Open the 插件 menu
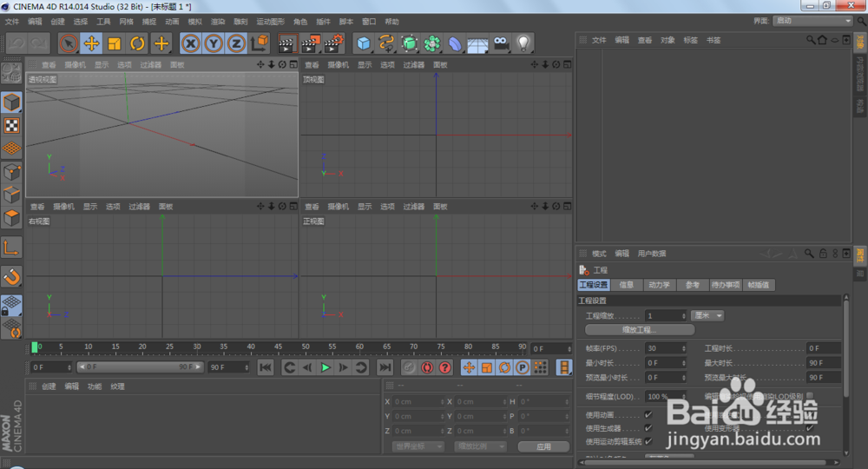The width and height of the screenshot is (868, 469). [323, 22]
